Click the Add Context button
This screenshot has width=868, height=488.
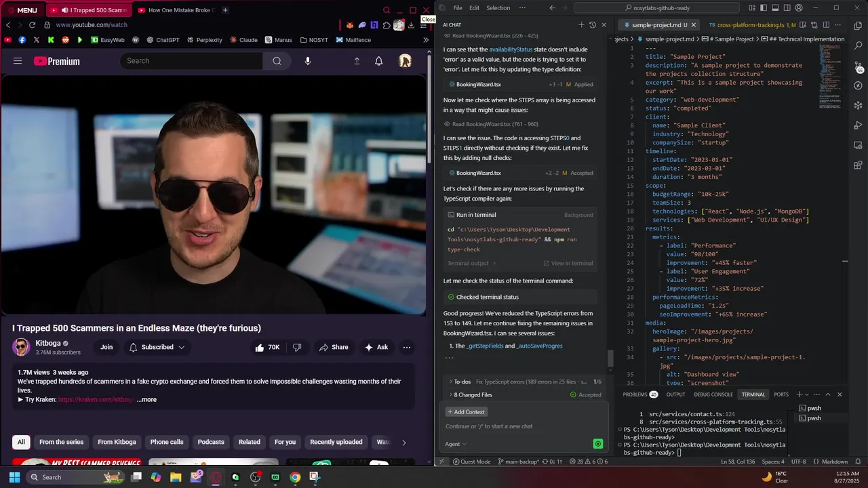[x=466, y=412]
